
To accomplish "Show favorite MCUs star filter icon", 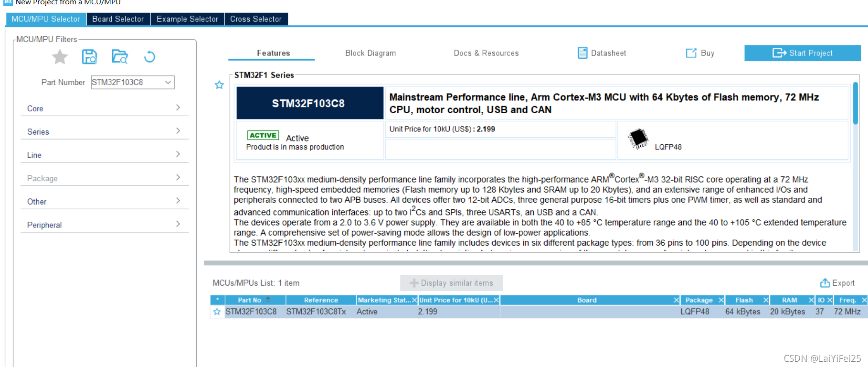I will pyautogui.click(x=60, y=57).
